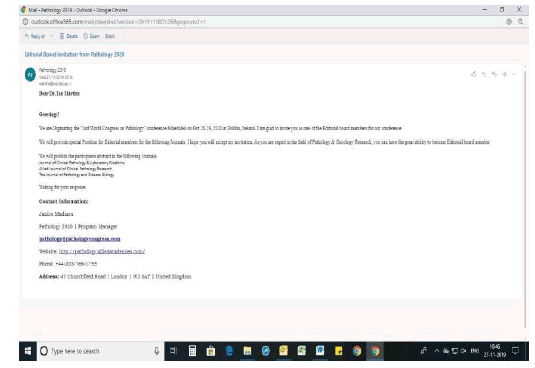Click the sender name Pathology 2019
Screen dimensions: 535x368
[52, 70]
